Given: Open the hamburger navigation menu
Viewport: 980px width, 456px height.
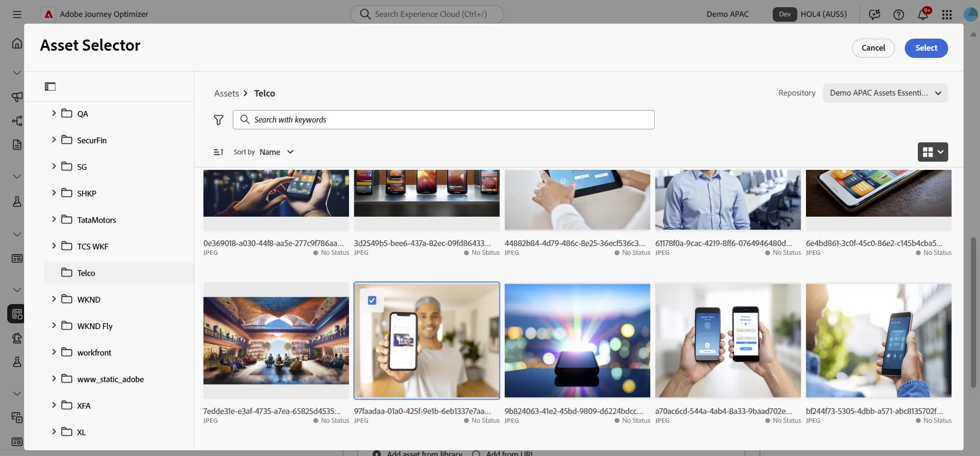Looking at the screenshot, I should 17,14.
